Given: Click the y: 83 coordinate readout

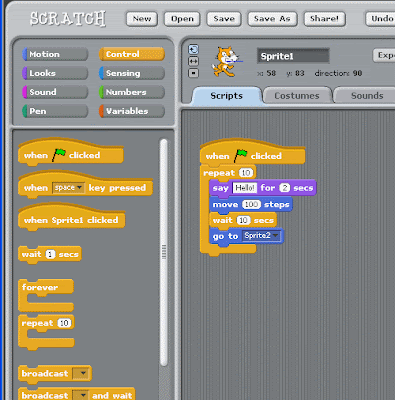Looking at the screenshot, I should click(x=295, y=73).
